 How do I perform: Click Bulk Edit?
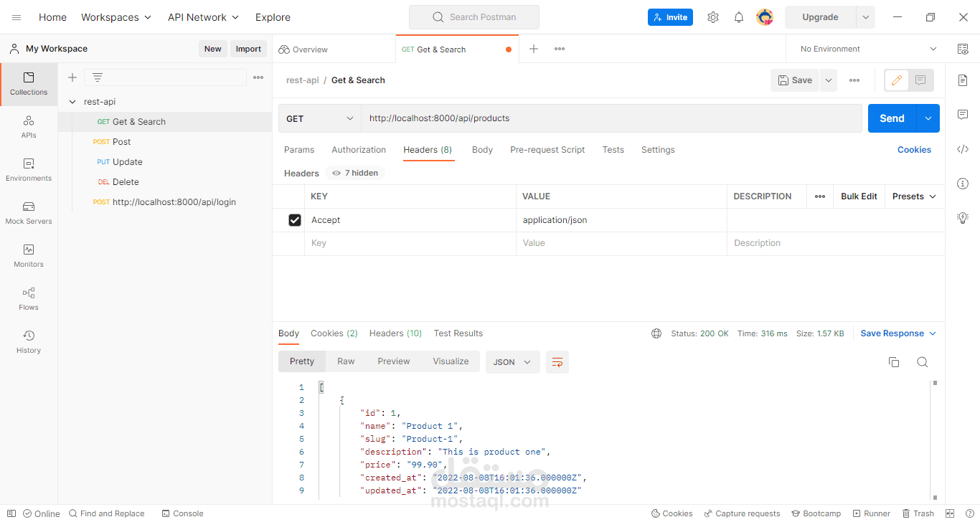[859, 196]
